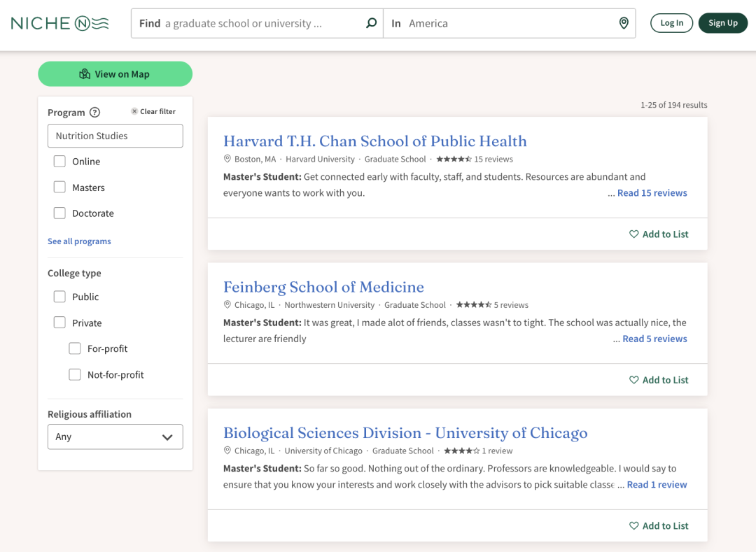This screenshot has height=552, width=756.
Task: Open the Religious affiliation Any dropdown
Action: coord(115,437)
